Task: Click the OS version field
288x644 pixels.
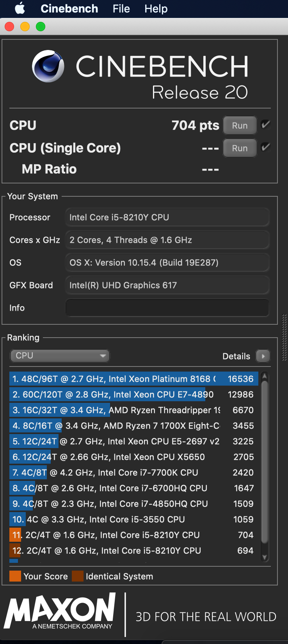Action: coord(167,263)
